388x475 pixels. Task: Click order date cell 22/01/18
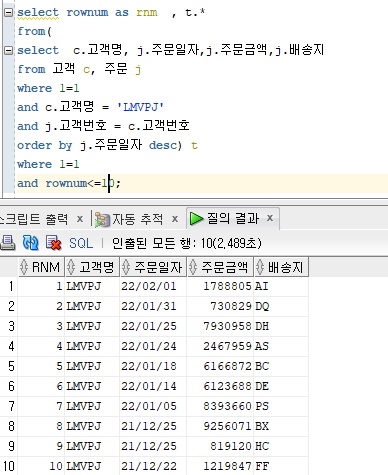click(x=153, y=366)
